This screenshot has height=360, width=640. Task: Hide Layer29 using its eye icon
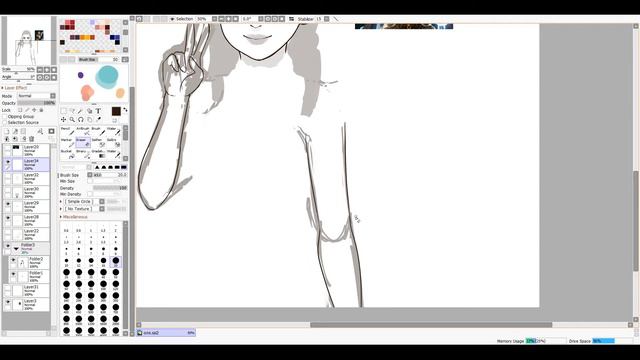coord(8,204)
